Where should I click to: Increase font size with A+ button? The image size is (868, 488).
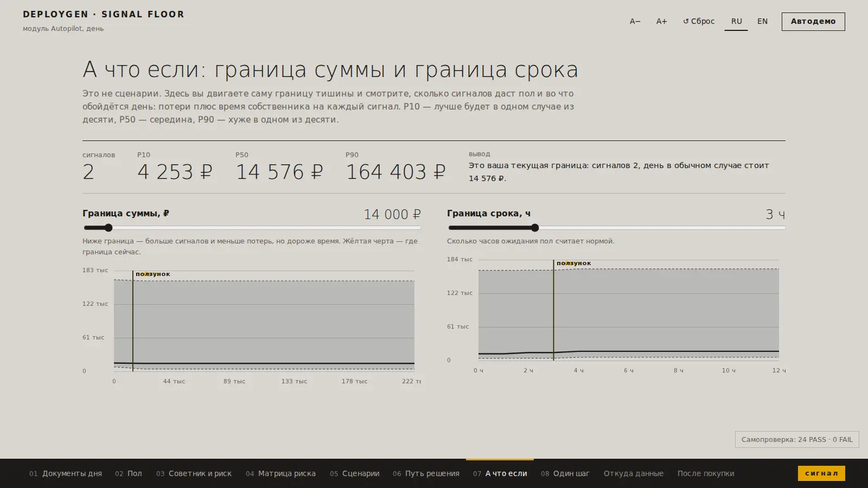pyautogui.click(x=661, y=22)
